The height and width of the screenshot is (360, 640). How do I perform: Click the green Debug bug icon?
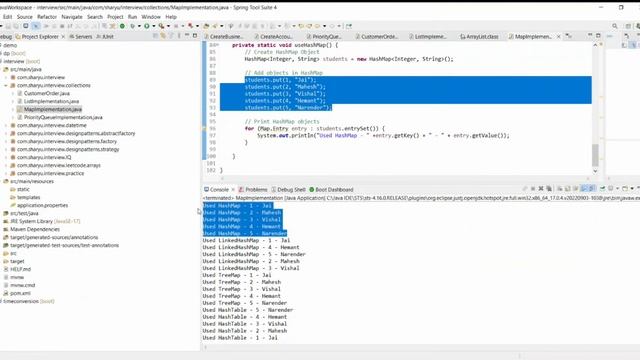(x=132, y=26)
